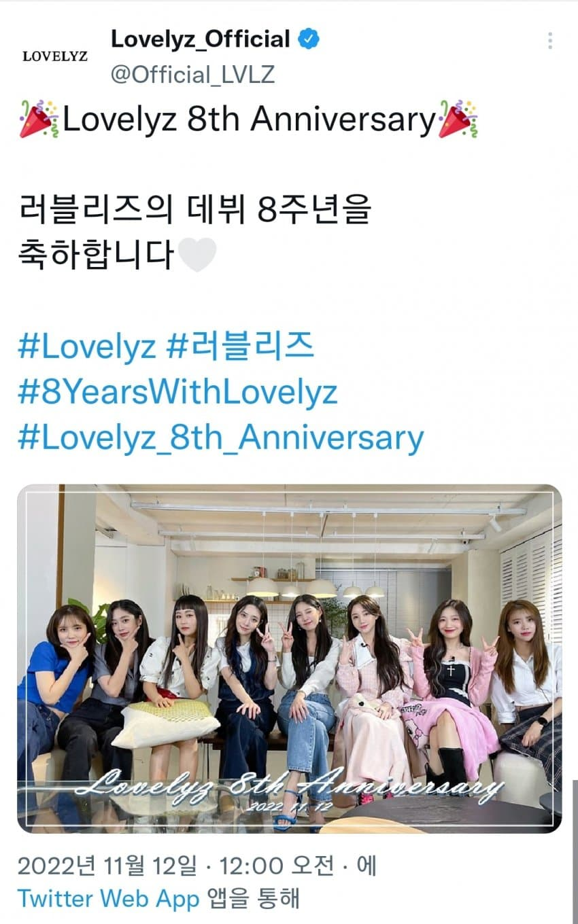Click the right party popper emoji

coord(458,119)
